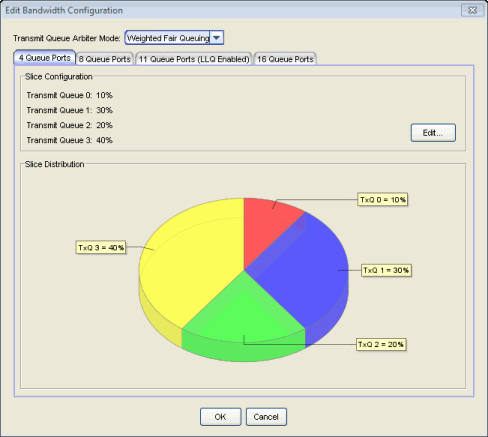The image size is (488, 437).
Task: Click the TxQ 1 = 30% chart label
Action: (386, 270)
